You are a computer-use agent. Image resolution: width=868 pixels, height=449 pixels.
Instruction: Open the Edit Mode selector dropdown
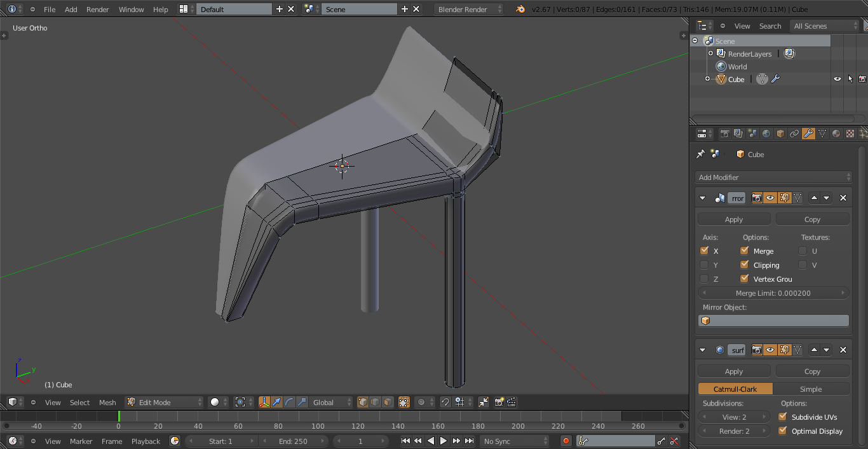pyautogui.click(x=164, y=402)
